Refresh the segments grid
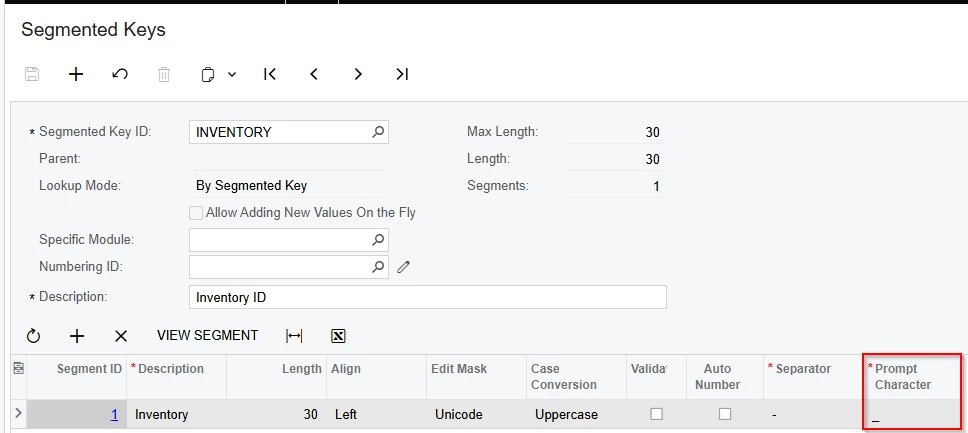The width and height of the screenshot is (968, 433). tap(33, 336)
